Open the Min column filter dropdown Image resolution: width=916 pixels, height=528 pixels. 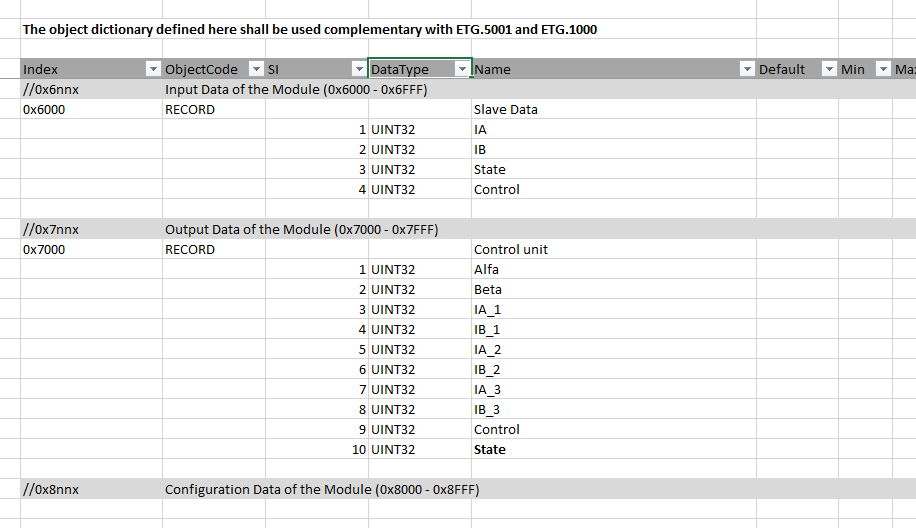tap(883, 70)
